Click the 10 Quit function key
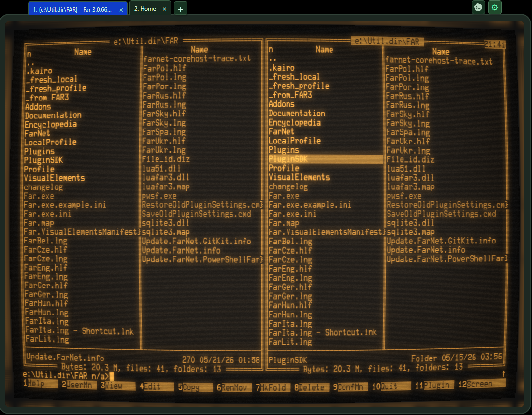Image resolution: width=532 pixels, height=415 pixels. pyautogui.click(x=391, y=386)
